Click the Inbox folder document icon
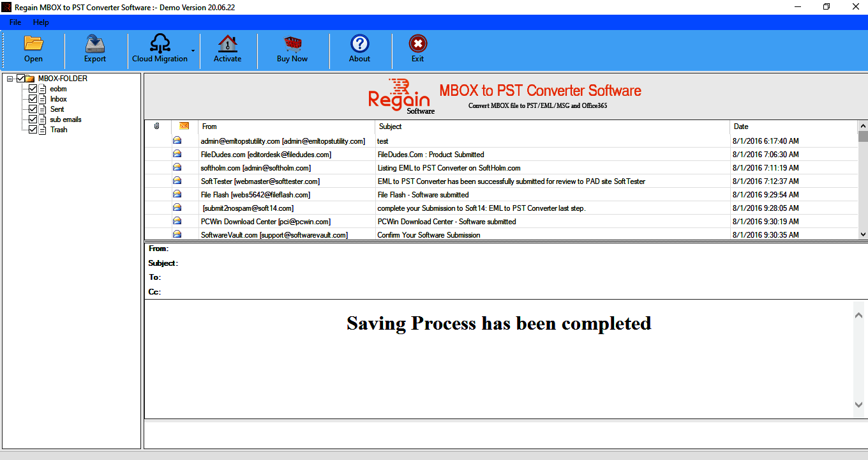This screenshot has width=868, height=460. [43, 99]
